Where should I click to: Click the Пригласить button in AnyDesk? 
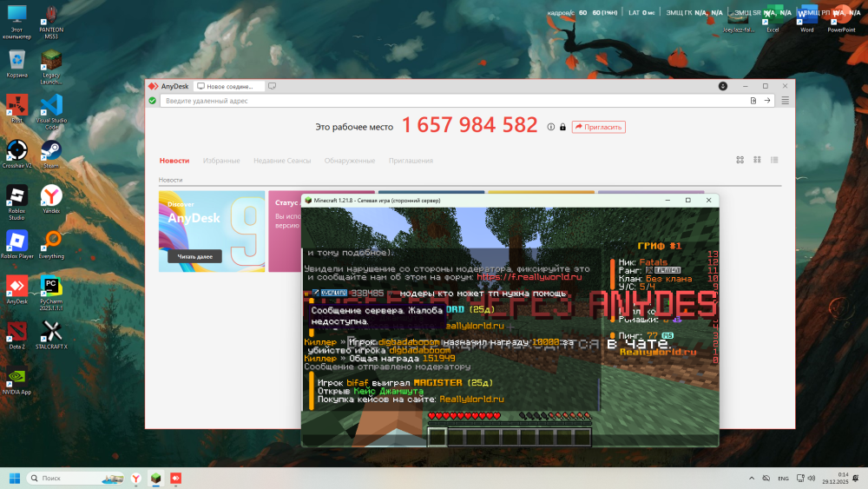[x=598, y=127]
